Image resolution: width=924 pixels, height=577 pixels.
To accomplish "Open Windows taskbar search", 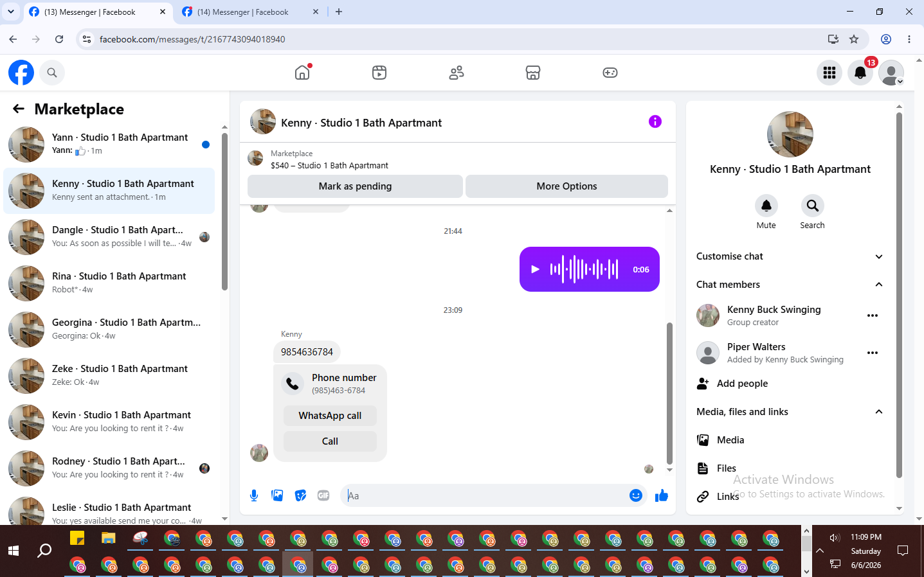I will pyautogui.click(x=44, y=551).
